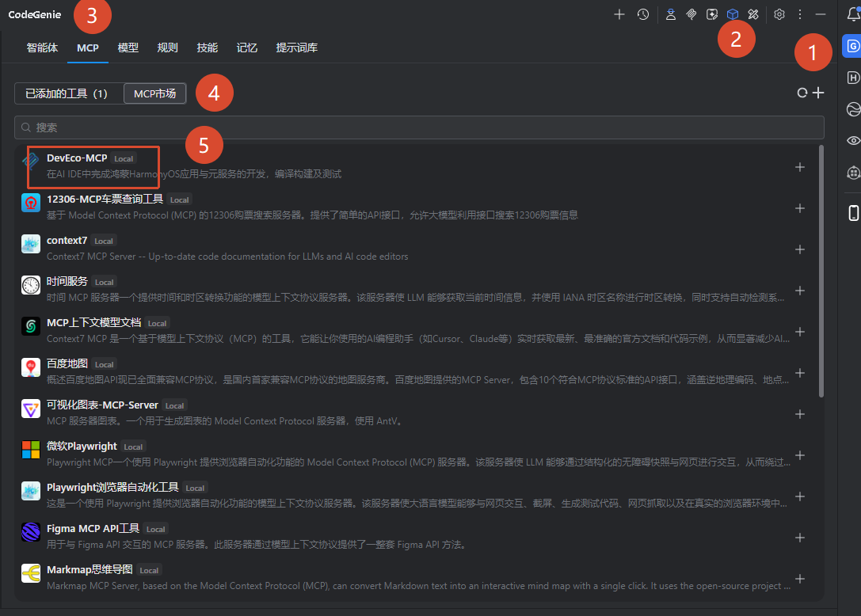Open the eye previewer icon in sidebar
This screenshot has height=616, width=861.
click(x=853, y=141)
